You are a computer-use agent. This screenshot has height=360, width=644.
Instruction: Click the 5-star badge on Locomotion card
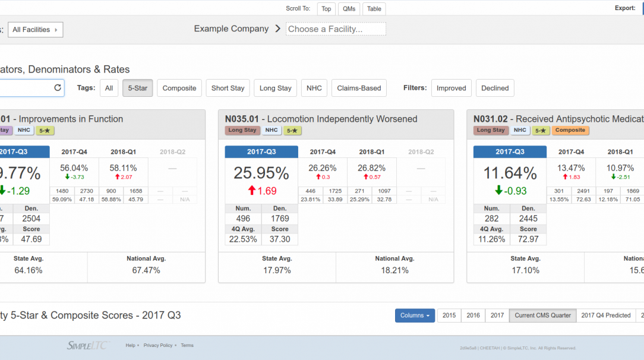(292, 131)
